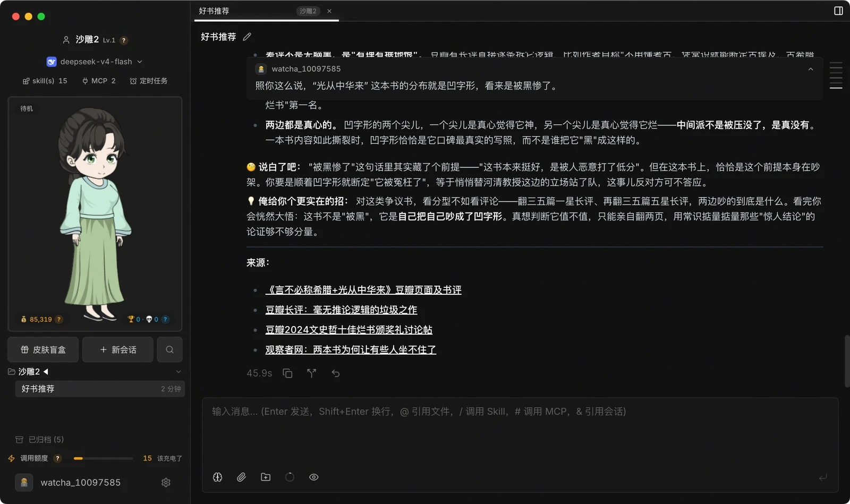Select 好书推荐 conversation in sidebar
Screen dimensions: 850x504
tap(100, 389)
